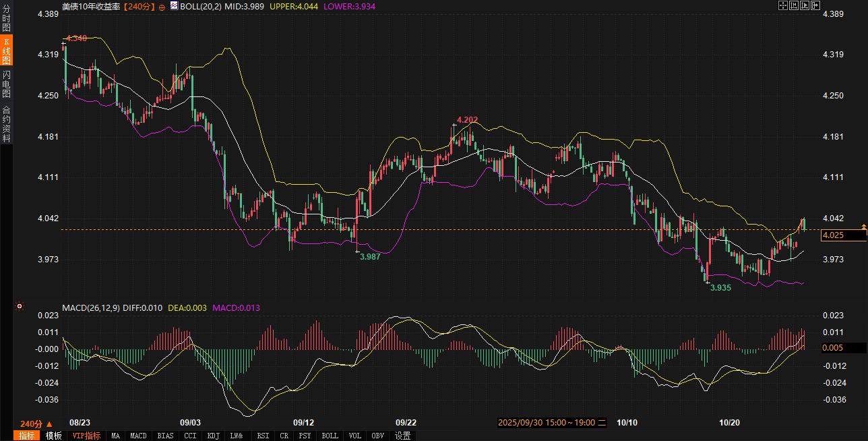The image size is (868, 441).
Task: Click the 3.935 low price label
Action: 720,288
